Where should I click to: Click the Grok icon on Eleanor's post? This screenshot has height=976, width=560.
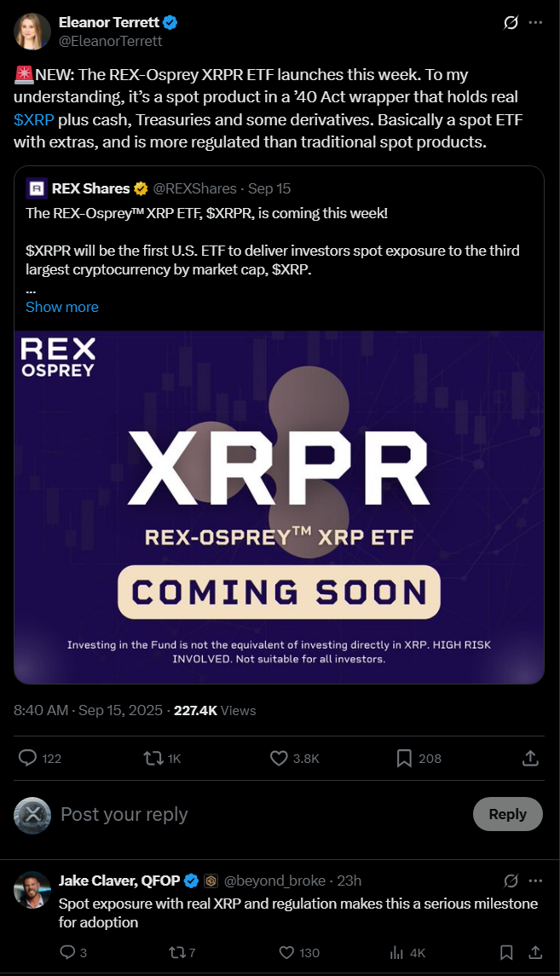pos(511,22)
